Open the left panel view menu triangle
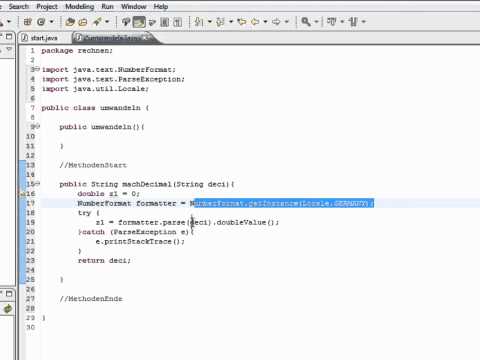The width and height of the screenshot is (480, 360). pyautogui.click(x=9, y=49)
